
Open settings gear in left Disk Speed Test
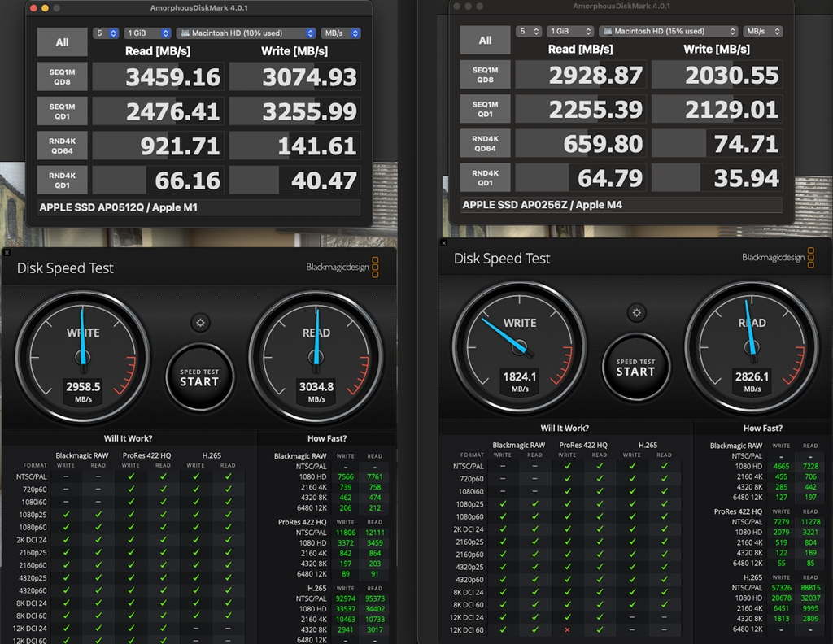pyautogui.click(x=200, y=323)
